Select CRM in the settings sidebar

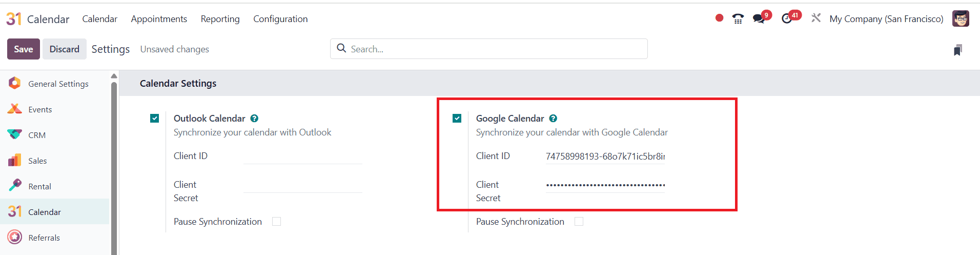(37, 135)
